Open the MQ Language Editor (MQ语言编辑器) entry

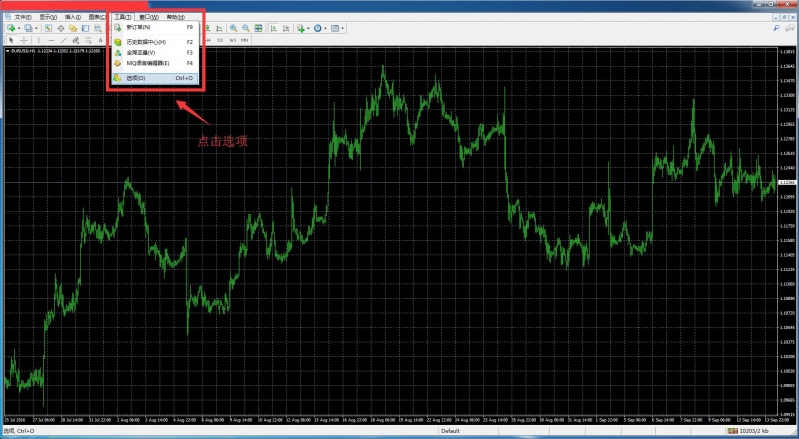click(x=148, y=63)
